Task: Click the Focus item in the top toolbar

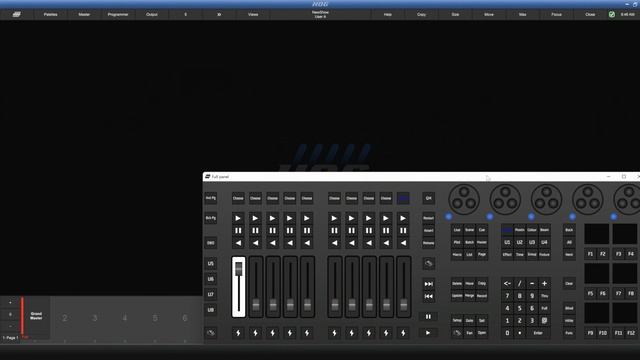Action: [557, 14]
